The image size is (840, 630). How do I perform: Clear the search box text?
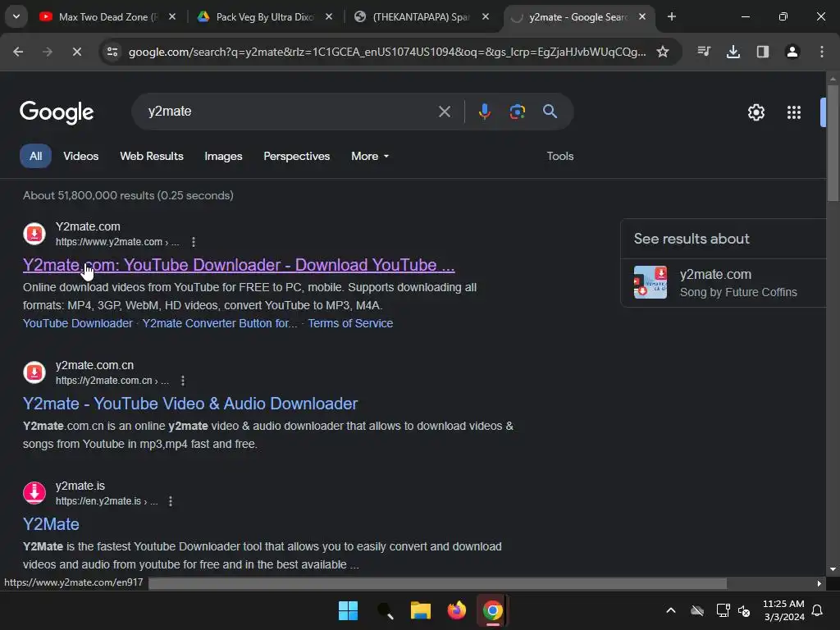pos(444,112)
